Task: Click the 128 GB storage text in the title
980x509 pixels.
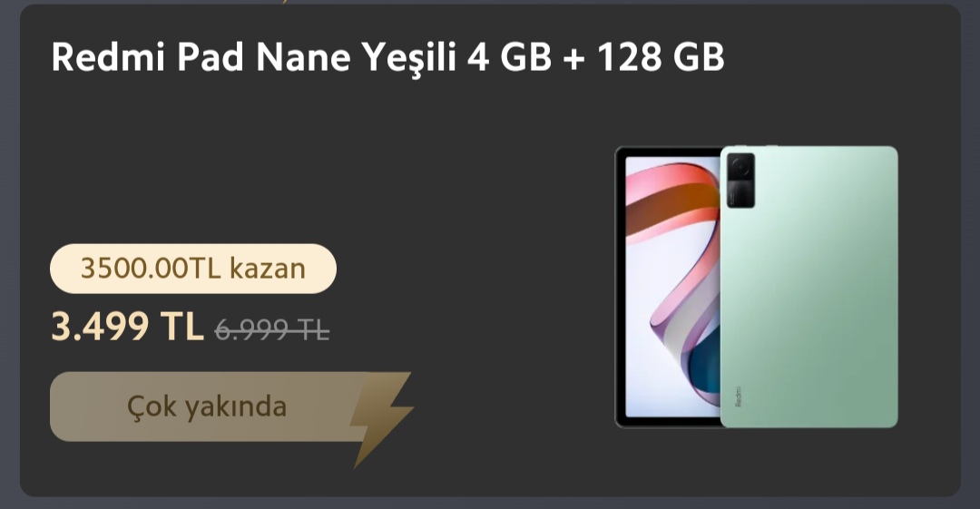Action: (660, 57)
